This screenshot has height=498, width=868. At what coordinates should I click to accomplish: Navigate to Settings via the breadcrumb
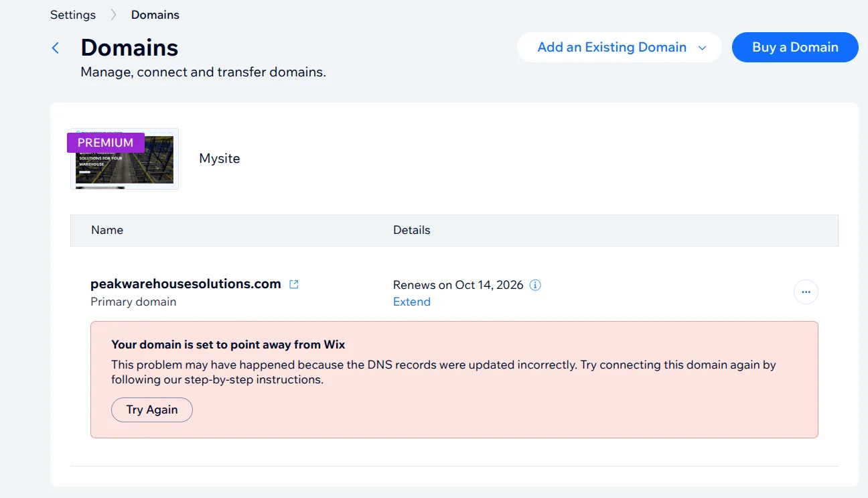click(x=72, y=14)
